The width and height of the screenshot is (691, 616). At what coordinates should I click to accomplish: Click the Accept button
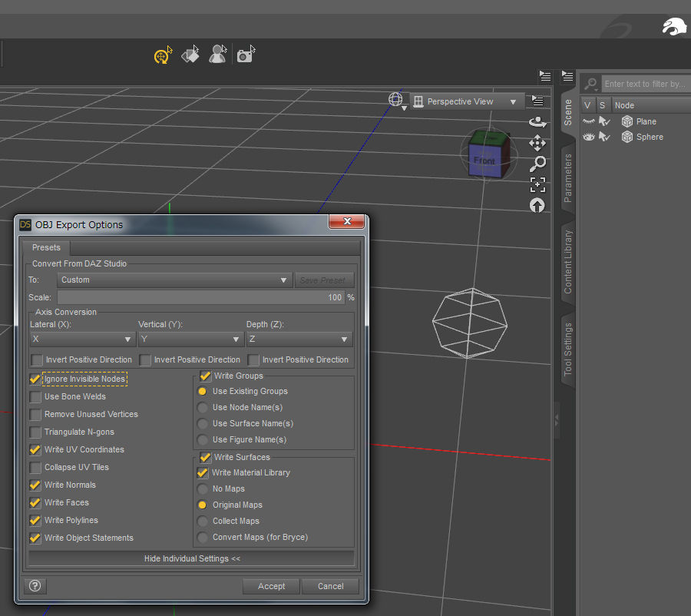271,586
